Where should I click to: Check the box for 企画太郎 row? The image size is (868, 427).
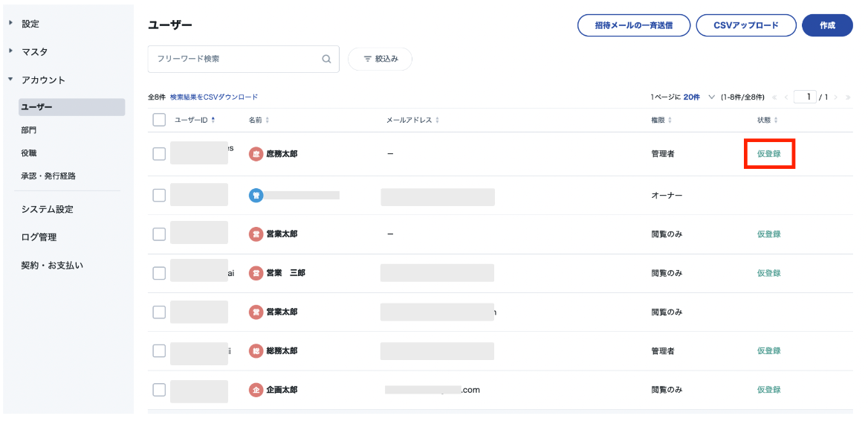pos(159,390)
